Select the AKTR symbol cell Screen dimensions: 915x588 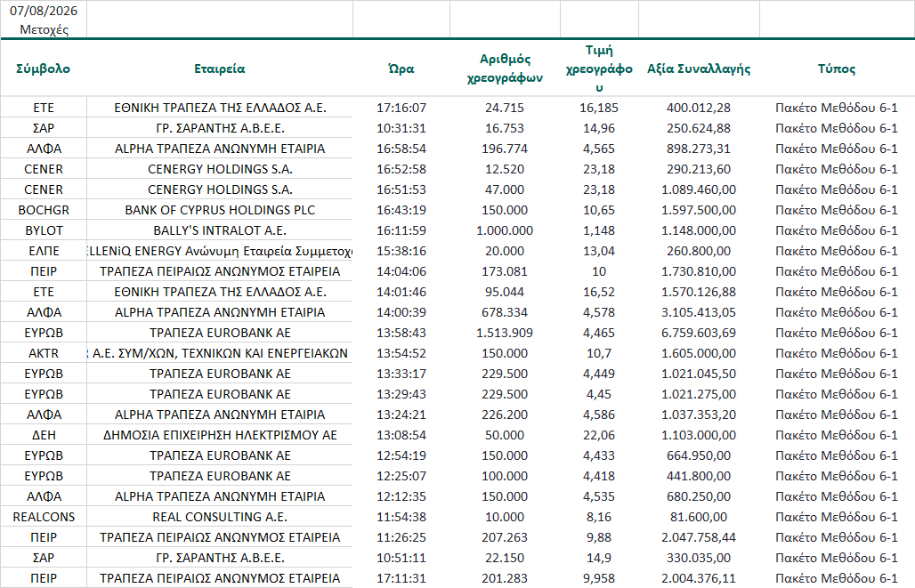[44, 353]
